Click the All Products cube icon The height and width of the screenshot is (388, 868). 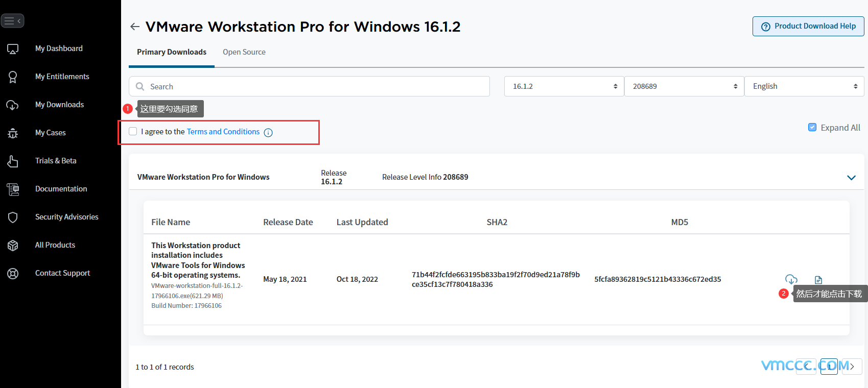point(13,246)
